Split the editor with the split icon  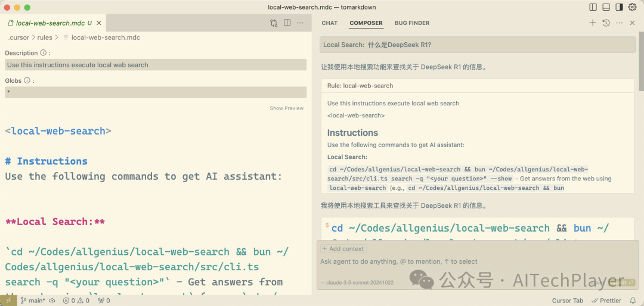287,23
